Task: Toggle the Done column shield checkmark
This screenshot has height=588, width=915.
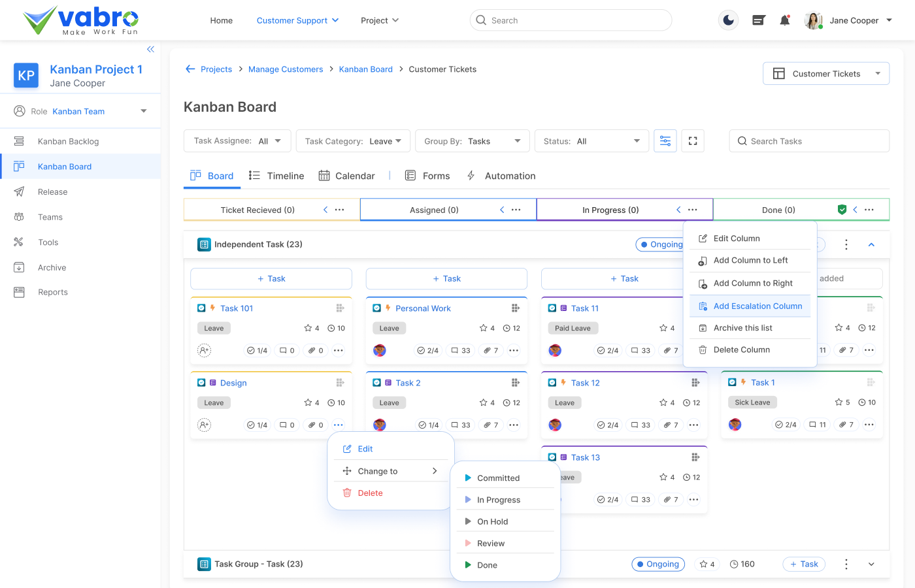Action: coord(842,210)
